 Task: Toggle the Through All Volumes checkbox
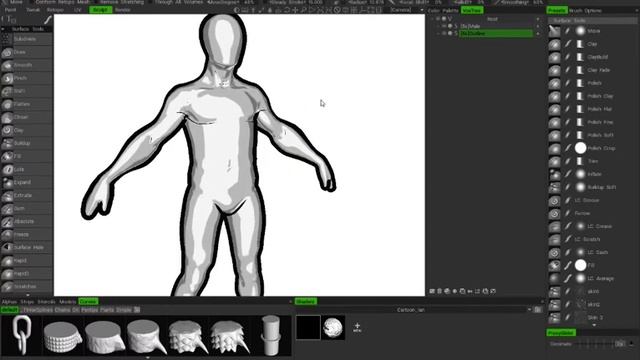coord(151,2)
